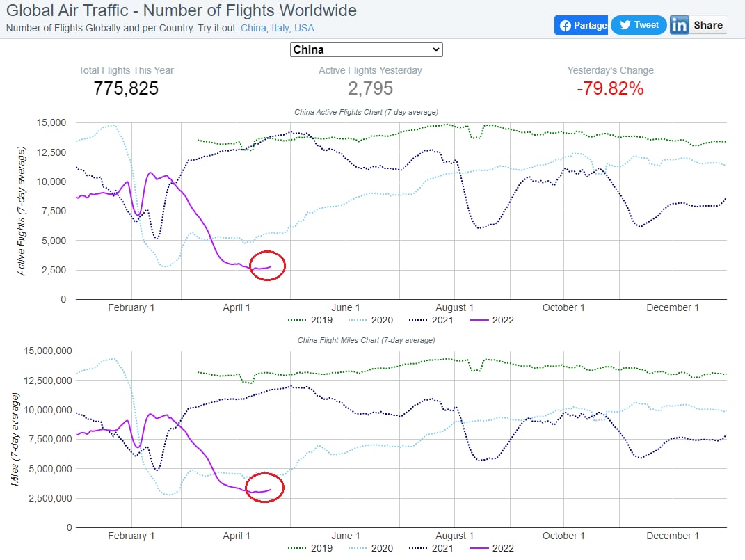The height and width of the screenshot is (560, 745).
Task: Open the USA link in subtitle
Action: (x=304, y=28)
